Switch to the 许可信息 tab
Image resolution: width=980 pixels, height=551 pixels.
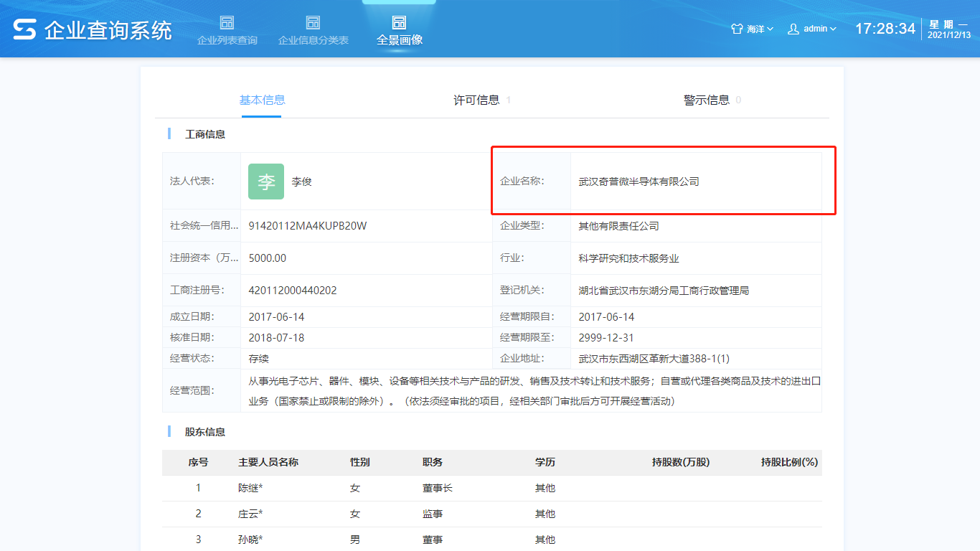coord(476,100)
